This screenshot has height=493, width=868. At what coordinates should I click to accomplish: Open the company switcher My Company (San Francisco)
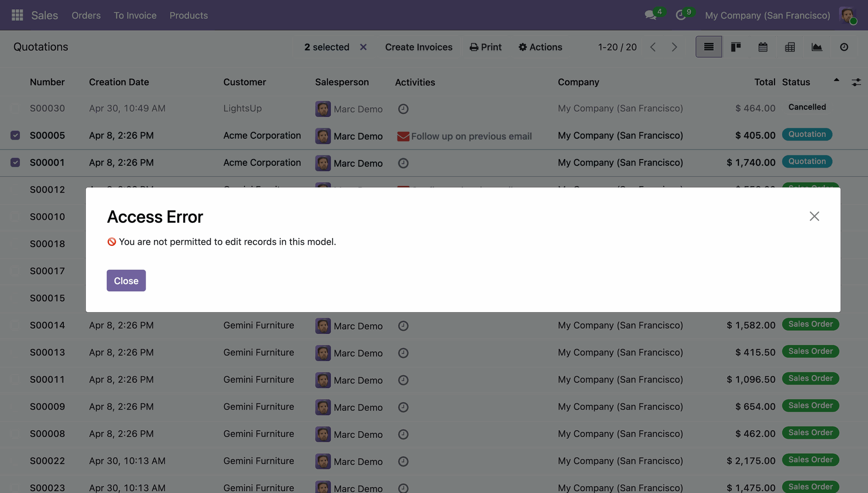pos(767,15)
